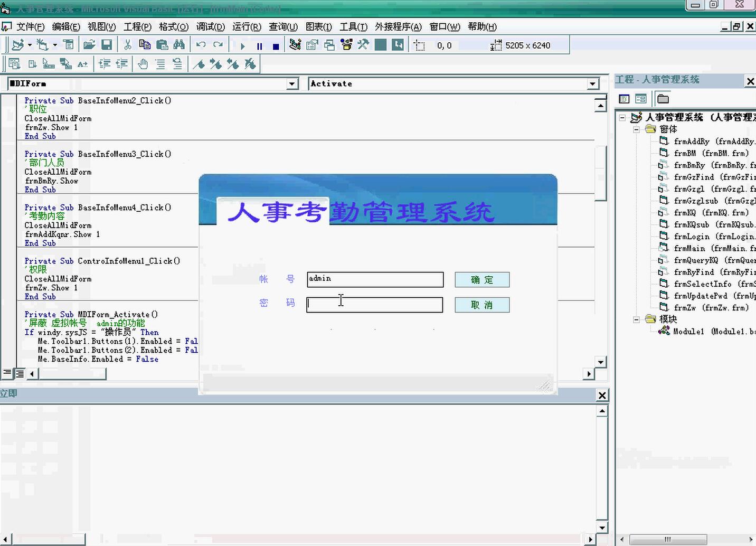Click the Toggle Breakpoint hand icon
The height and width of the screenshot is (546, 756).
143,64
